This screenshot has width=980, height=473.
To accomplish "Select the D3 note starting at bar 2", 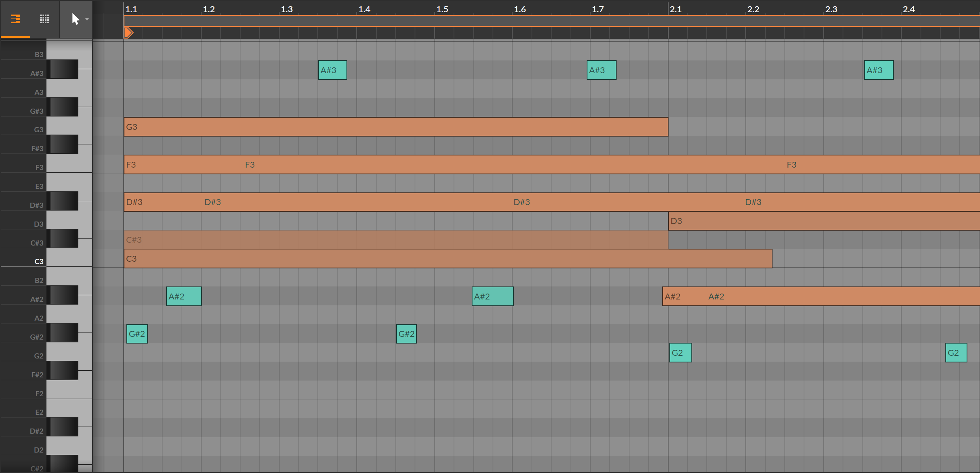I will click(x=824, y=221).
